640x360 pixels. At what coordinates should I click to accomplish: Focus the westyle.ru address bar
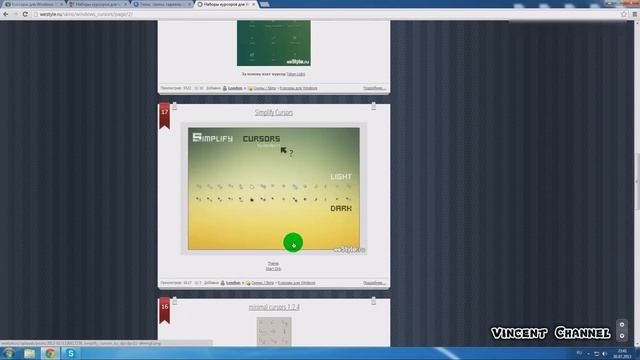[x=327, y=14]
